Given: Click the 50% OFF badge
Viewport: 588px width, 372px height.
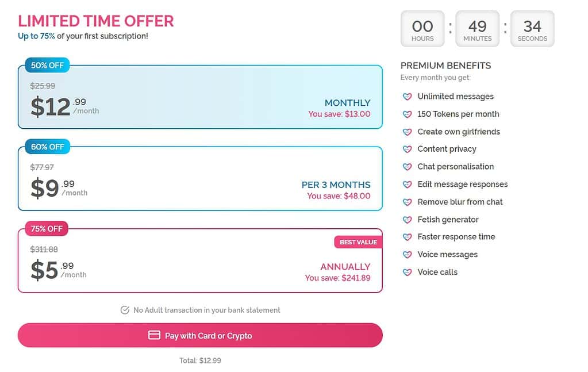Looking at the screenshot, I should tap(47, 65).
